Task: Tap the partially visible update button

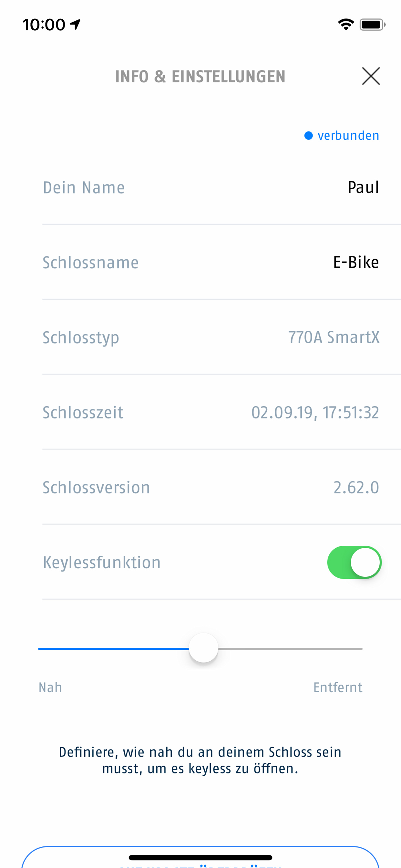Action: (x=200, y=857)
